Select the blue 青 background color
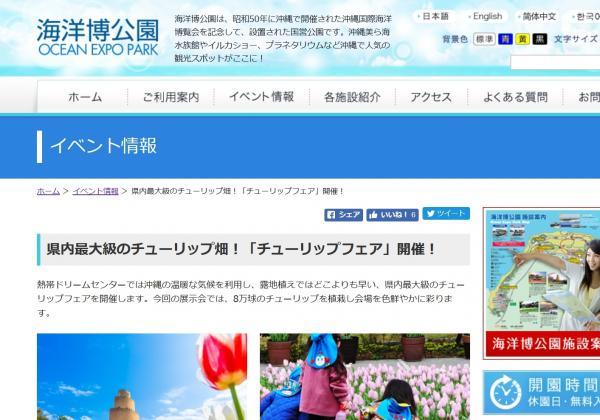600x420 pixels. click(x=505, y=39)
